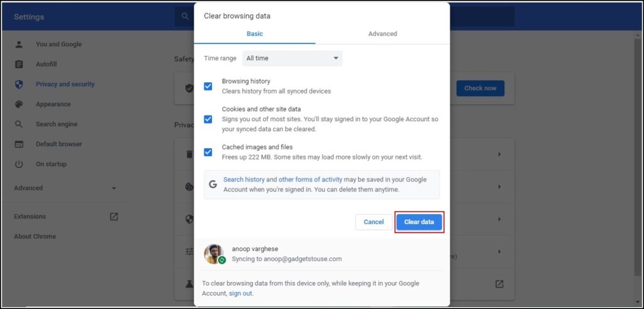Select Privacy and security in sidebar

[65, 84]
